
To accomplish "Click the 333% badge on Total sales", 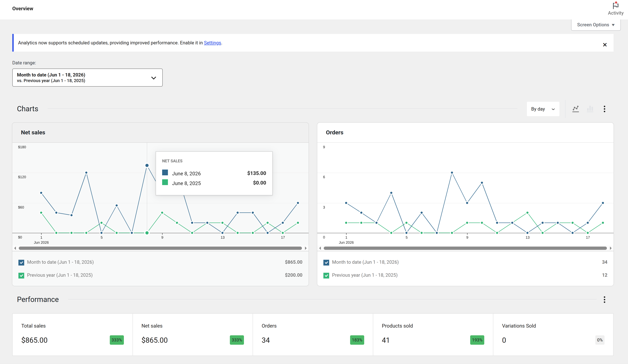I will tap(117, 340).
